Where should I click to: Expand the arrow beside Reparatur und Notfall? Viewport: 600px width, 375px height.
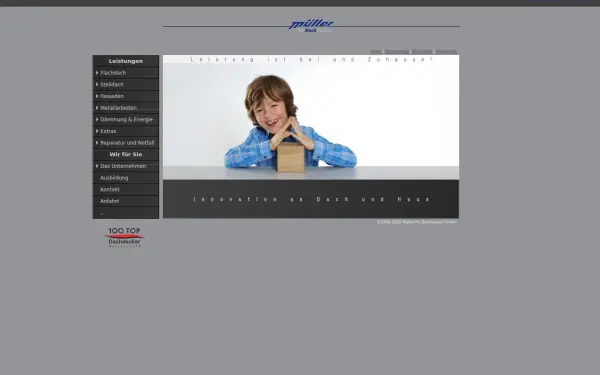(97, 143)
